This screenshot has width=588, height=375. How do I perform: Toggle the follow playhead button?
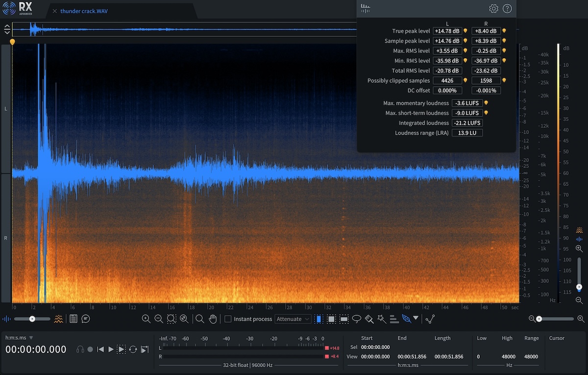coord(145,350)
